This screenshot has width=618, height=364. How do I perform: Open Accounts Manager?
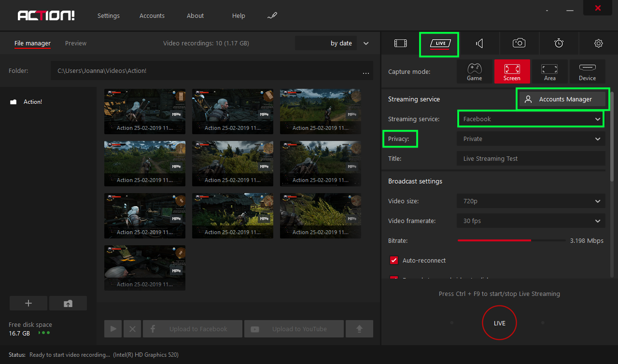point(562,99)
